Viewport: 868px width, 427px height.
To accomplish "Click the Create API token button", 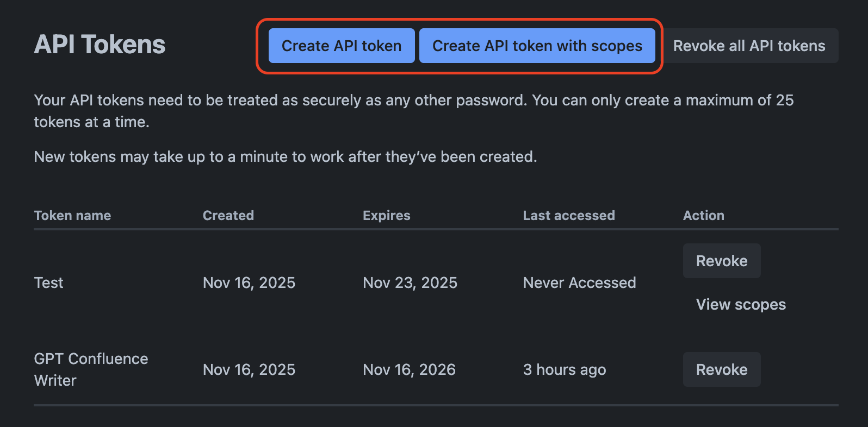I will pyautogui.click(x=342, y=46).
